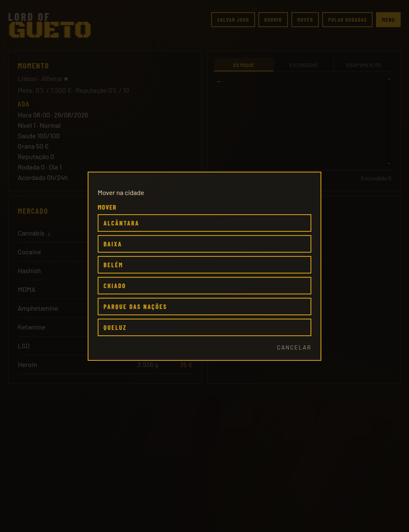Click Pular Rodadas button

(347, 20)
